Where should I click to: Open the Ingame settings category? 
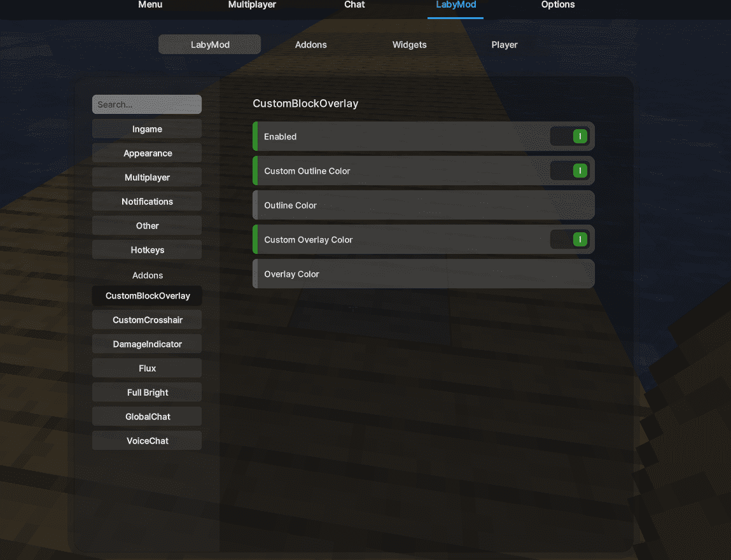point(147,129)
